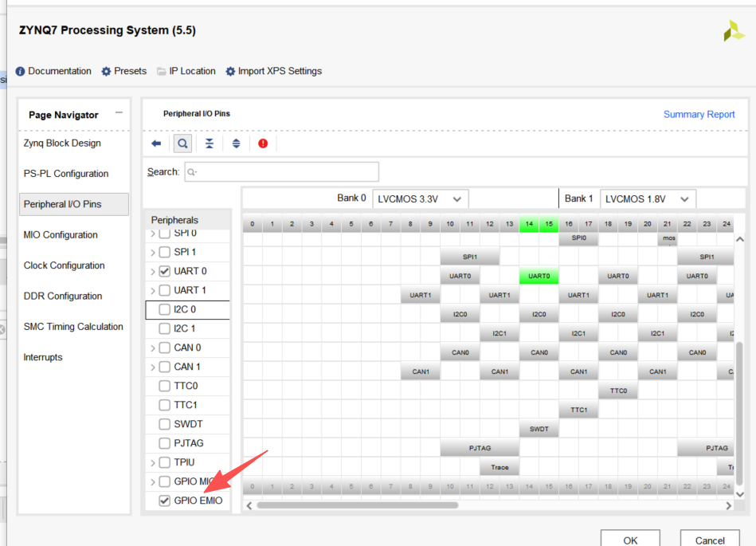Select Peripheral I/O Pins page
756x546 pixels.
[74, 205]
